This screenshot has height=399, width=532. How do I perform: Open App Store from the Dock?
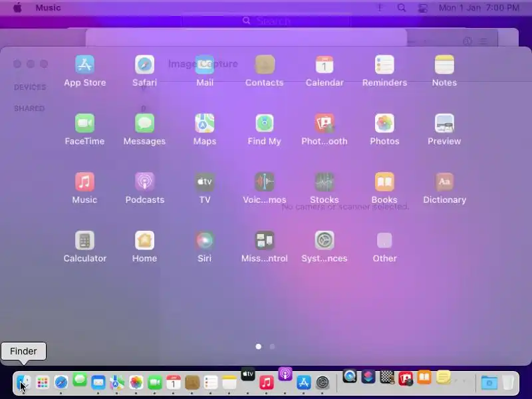click(304, 383)
